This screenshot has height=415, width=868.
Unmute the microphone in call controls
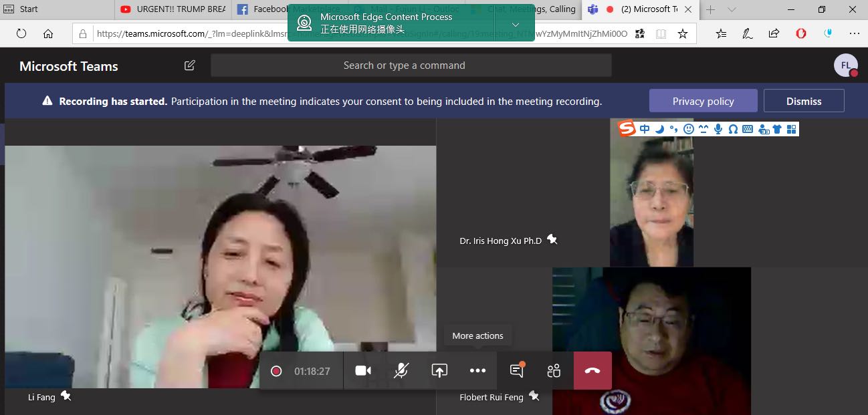coord(401,371)
